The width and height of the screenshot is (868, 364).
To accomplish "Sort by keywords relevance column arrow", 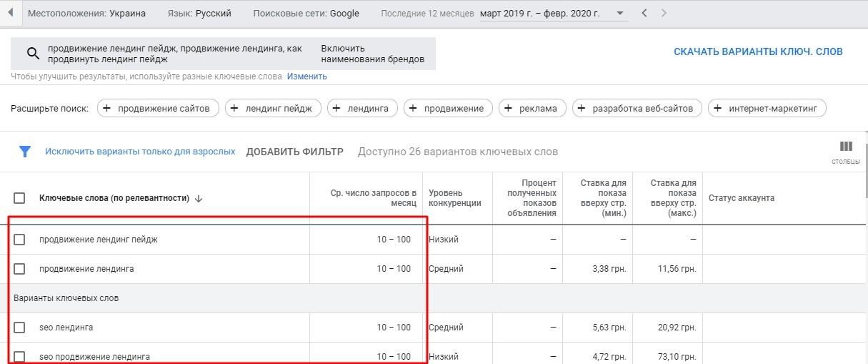I will click(199, 199).
